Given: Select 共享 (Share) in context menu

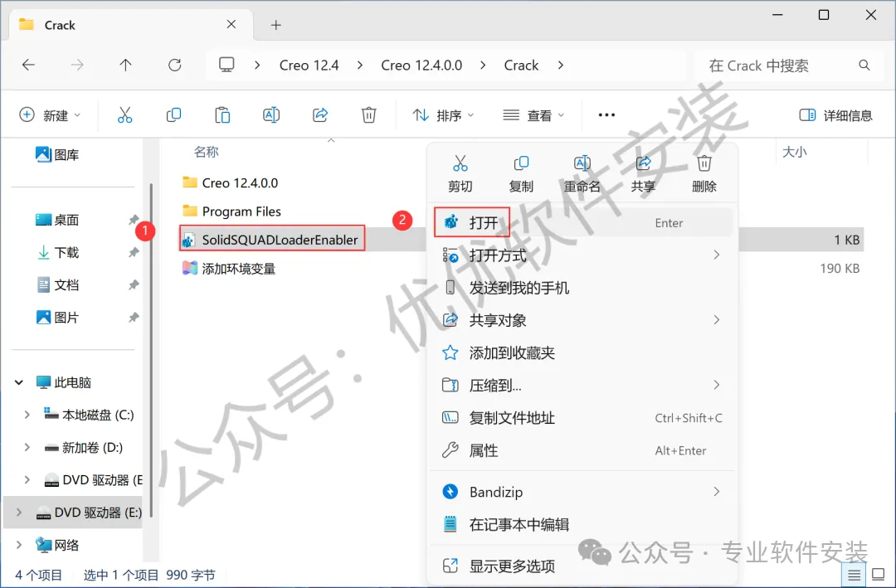Looking at the screenshot, I should [x=644, y=173].
